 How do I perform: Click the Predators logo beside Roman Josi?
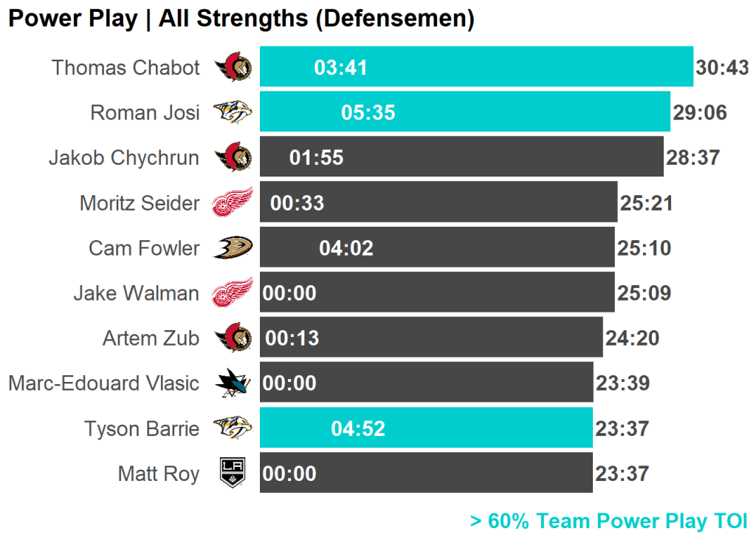click(x=233, y=112)
